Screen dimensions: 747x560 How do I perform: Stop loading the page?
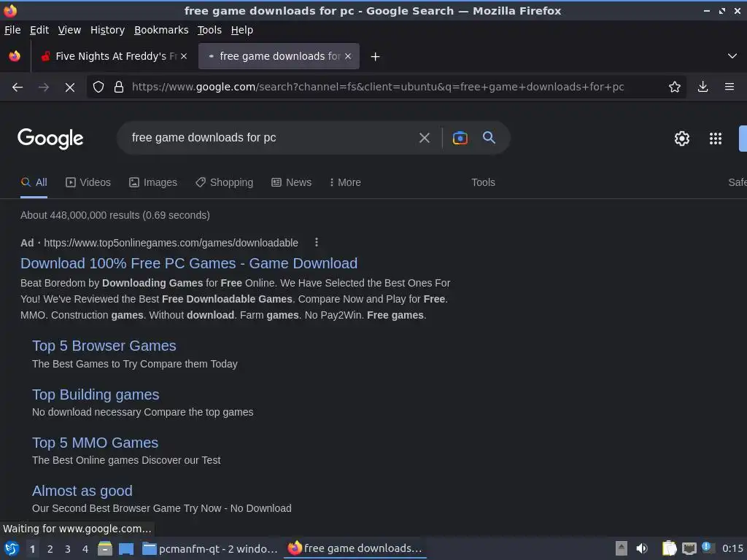click(70, 87)
